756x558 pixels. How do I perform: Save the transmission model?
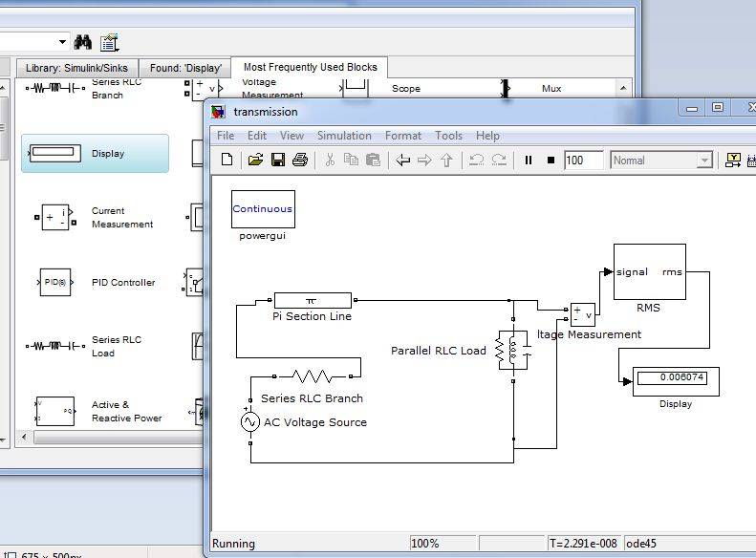coord(278,161)
